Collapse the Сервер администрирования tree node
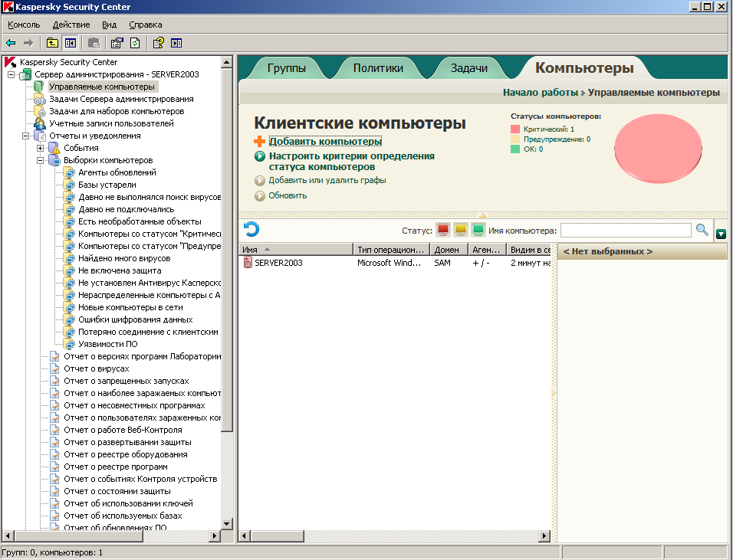The height and width of the screenshot is (560, 733). [x=12, y=74]
